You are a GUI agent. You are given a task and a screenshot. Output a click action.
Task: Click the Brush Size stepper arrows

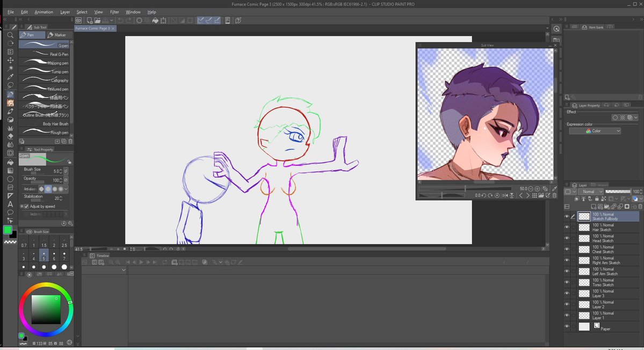[x=61, y=171]
